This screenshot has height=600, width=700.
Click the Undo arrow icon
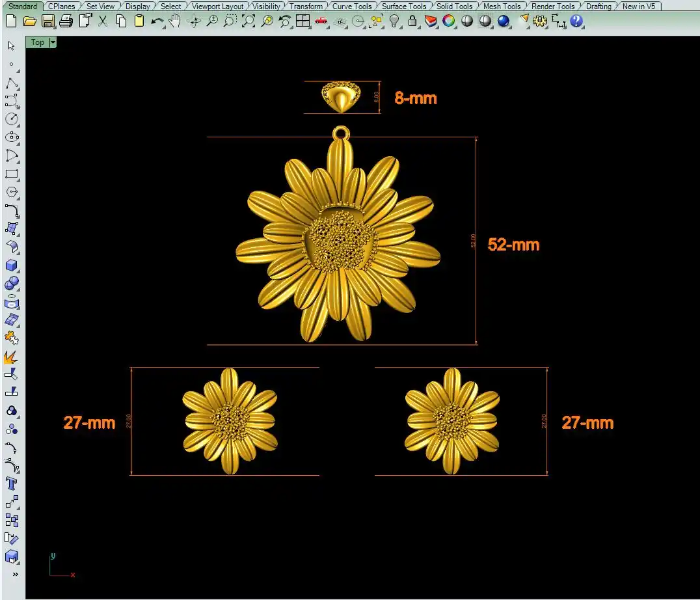(x=157, y=21)
